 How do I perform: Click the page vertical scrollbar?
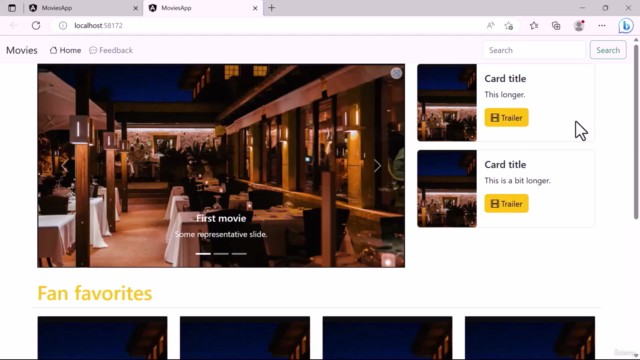coord(636,131)
